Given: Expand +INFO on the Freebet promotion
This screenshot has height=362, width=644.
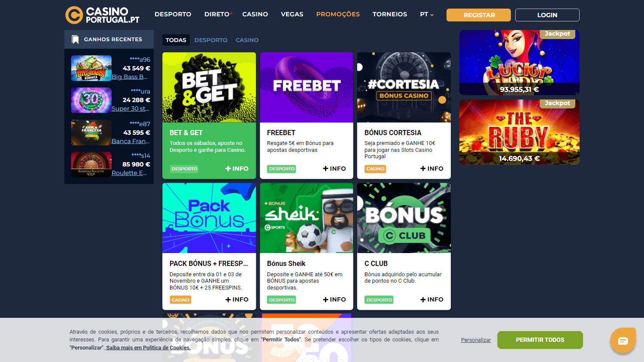Looking at the screenshot, I should tap(334, 169).
